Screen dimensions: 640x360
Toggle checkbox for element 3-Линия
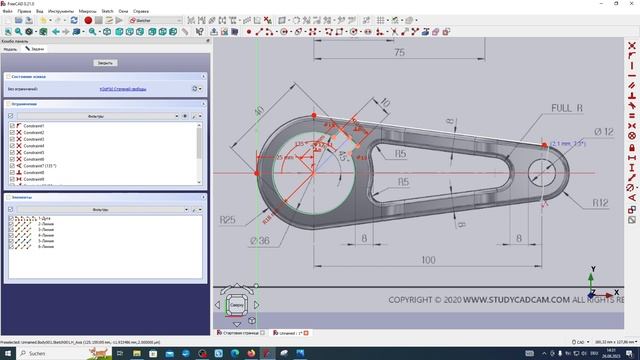click(x=11, y=229)
